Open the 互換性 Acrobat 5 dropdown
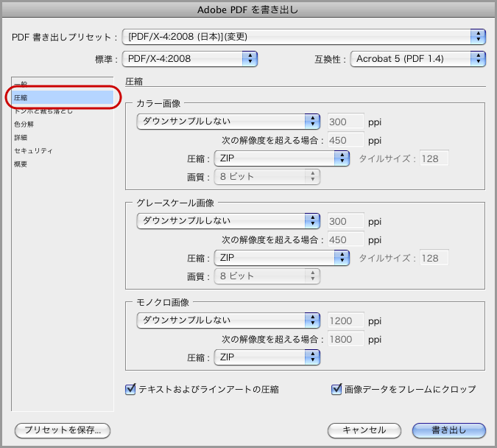The height and width of the screenshot is (448, 497). point(417,59)
